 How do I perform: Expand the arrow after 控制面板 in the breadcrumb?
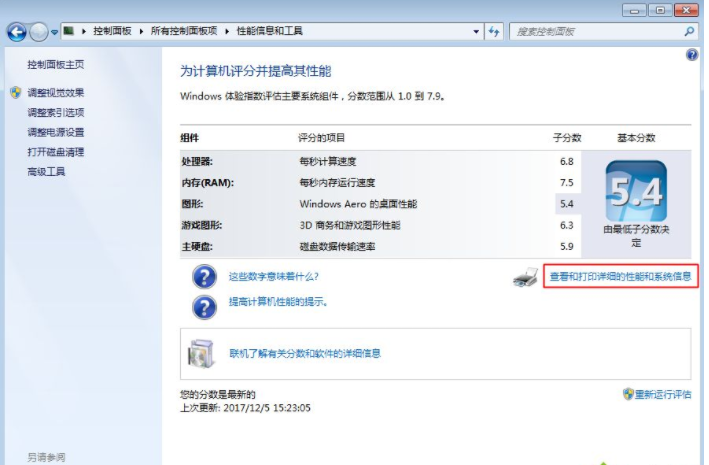click(x=144, y=32)
